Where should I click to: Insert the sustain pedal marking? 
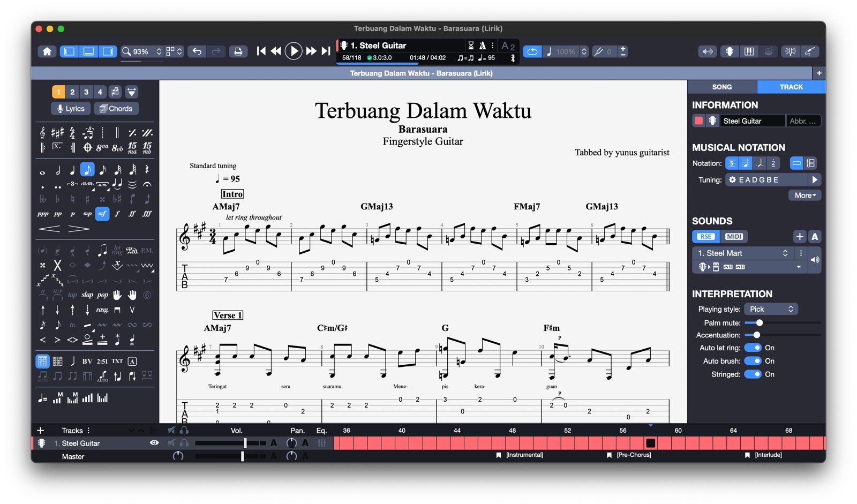point(132,250)
